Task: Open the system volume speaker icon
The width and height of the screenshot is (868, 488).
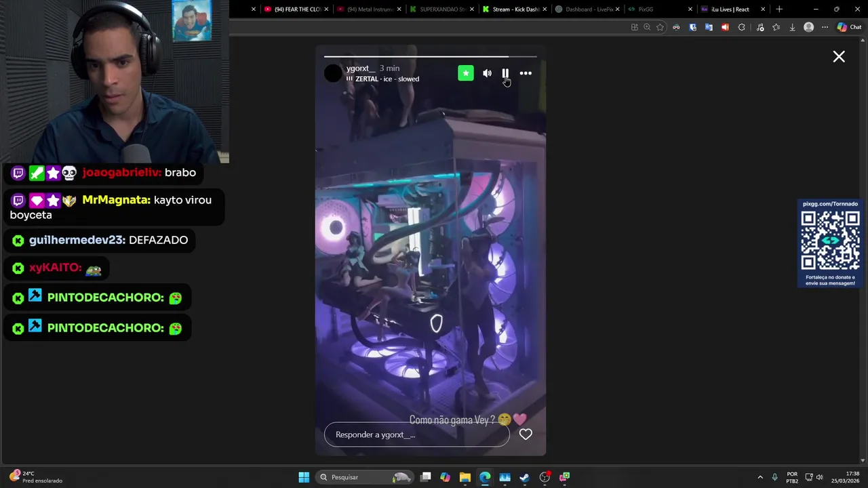Action: (819, 477)
